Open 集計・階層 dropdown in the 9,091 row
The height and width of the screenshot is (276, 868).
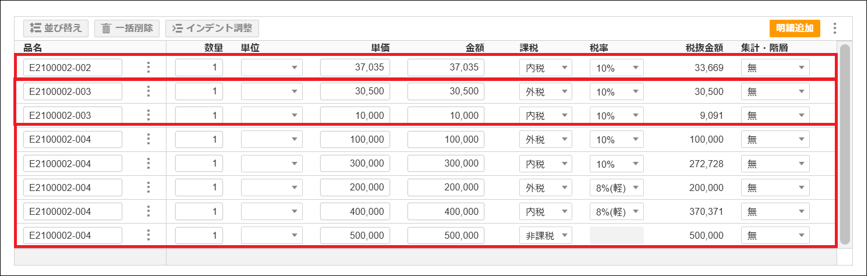click(x=775, y=115)
